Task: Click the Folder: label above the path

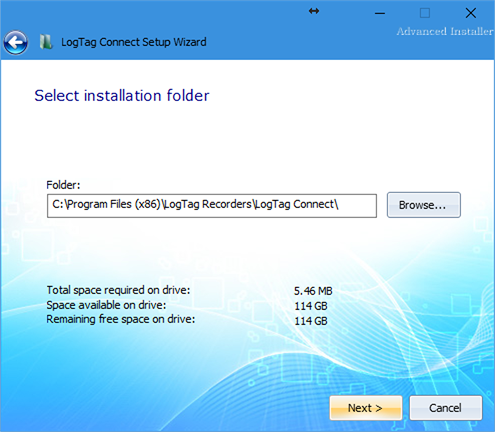Action: coord(63,185)
